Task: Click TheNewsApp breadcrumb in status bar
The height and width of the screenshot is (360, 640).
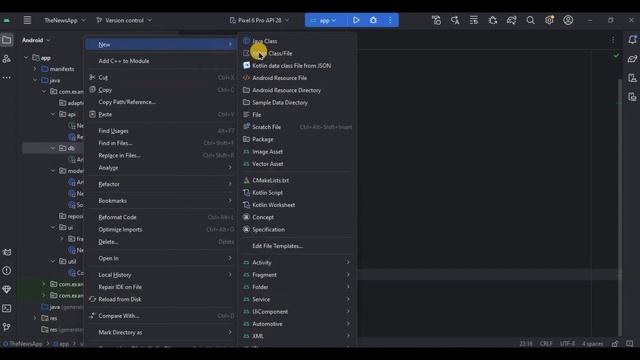Action: coord(23,344)
